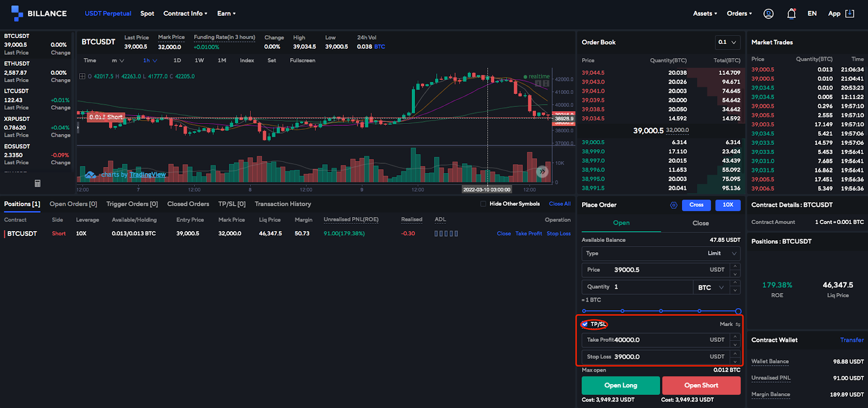Open the Contract Info menu
868x408 pixels.
[185, 14]
